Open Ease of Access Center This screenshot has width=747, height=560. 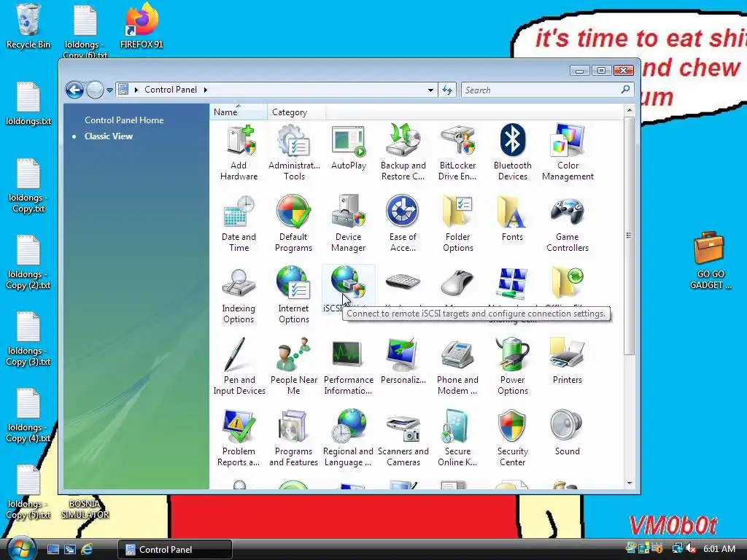click(403, 224)
